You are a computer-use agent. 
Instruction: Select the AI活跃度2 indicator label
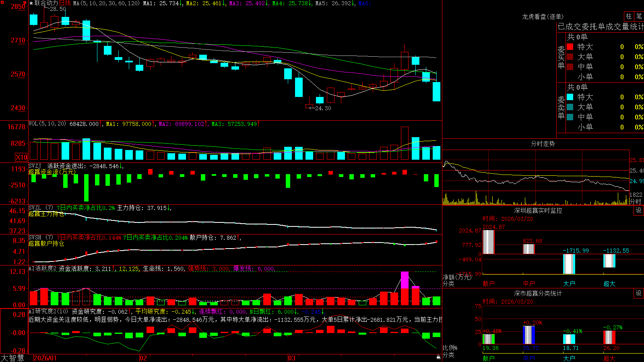[43, 268]
